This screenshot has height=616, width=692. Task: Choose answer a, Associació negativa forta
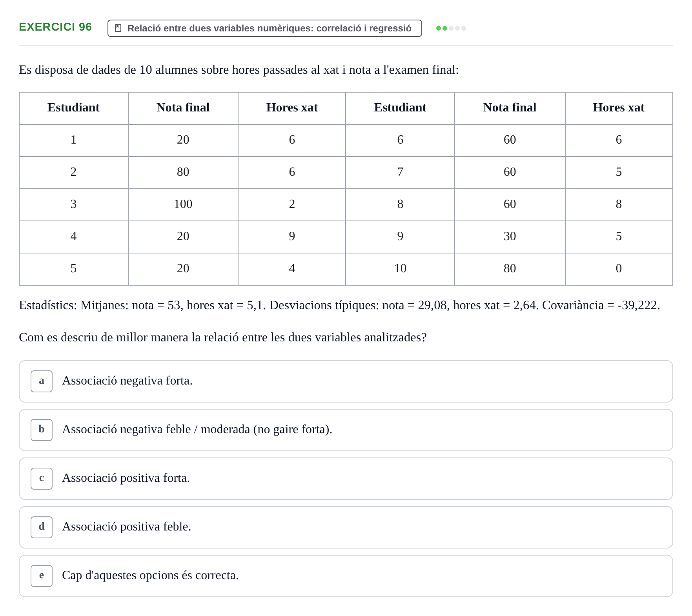(x=346, y=381)
